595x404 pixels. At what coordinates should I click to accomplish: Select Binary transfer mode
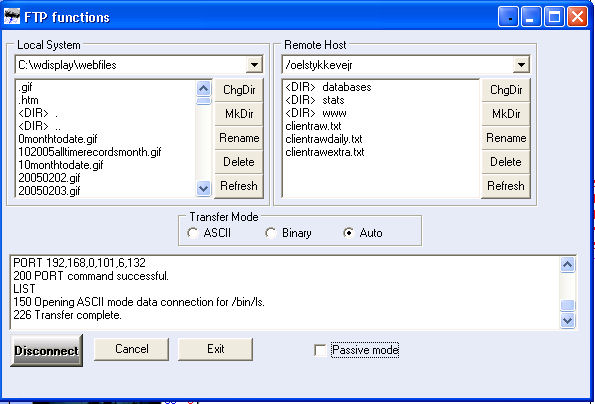point(271,233)
